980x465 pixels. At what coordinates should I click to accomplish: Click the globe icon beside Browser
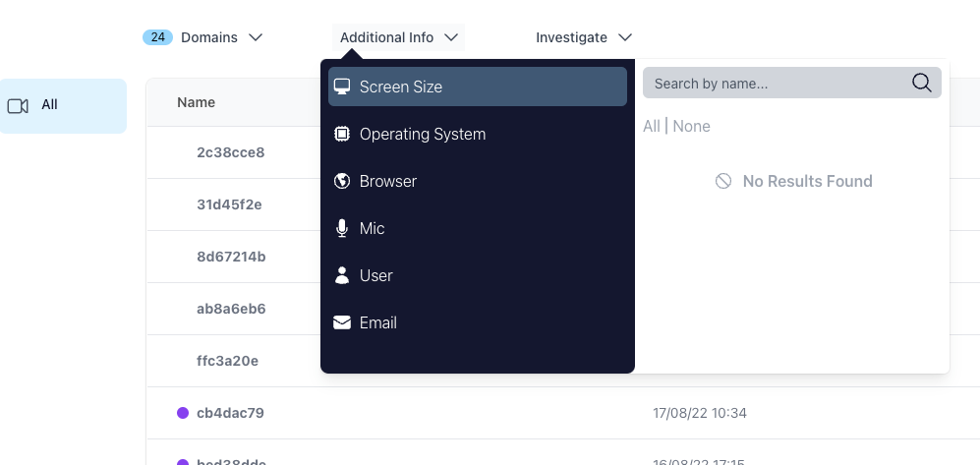(x=342, y=181)
